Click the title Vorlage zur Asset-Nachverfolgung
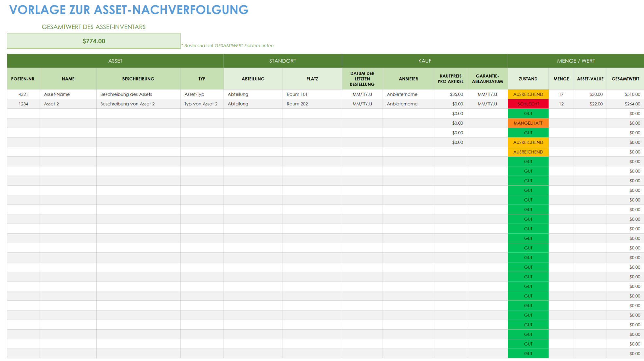The height and width of the screenshot is (361, 644). (x=129, y=10)
